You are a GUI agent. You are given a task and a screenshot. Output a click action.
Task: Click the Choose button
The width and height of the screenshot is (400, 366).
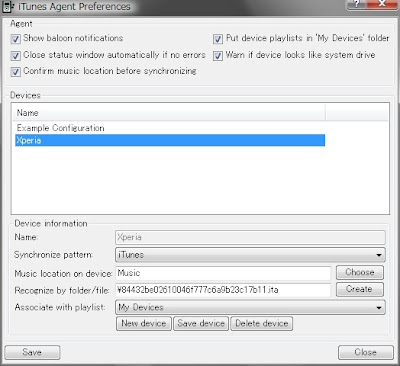coord(360,272)
